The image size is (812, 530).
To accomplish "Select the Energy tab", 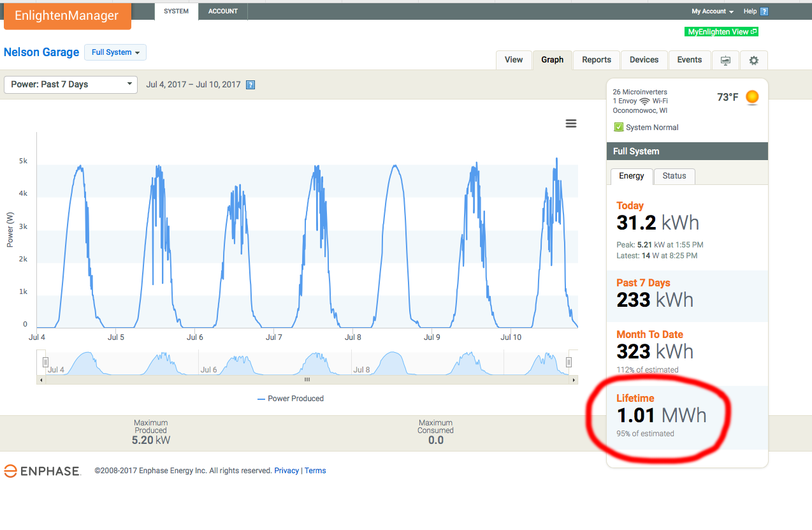I will point(632,176).
